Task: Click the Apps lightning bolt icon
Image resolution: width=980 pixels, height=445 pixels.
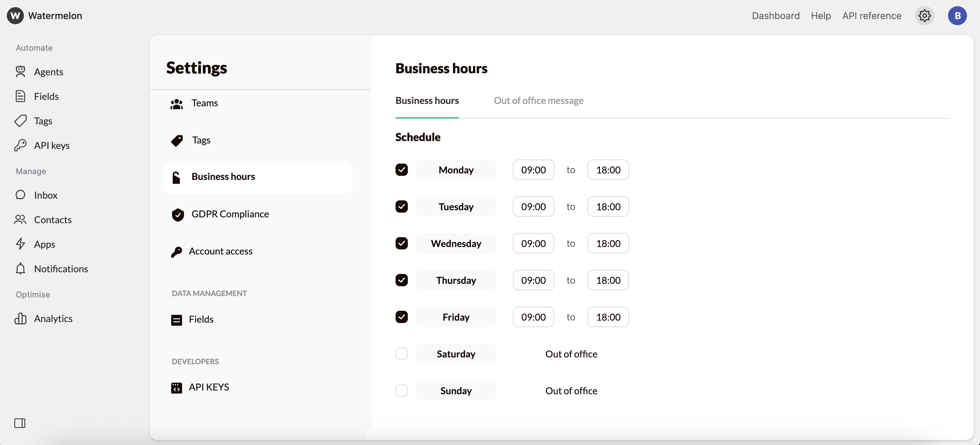Action: 20,244
